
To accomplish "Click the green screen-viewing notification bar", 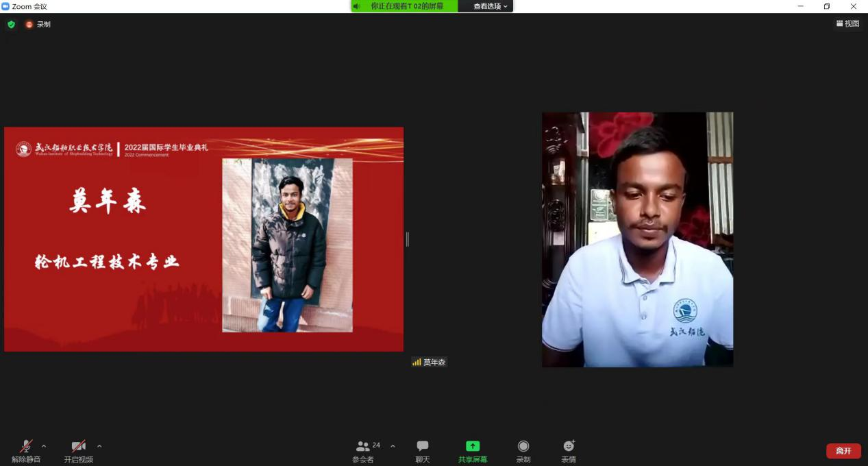I will coord(405,6).
